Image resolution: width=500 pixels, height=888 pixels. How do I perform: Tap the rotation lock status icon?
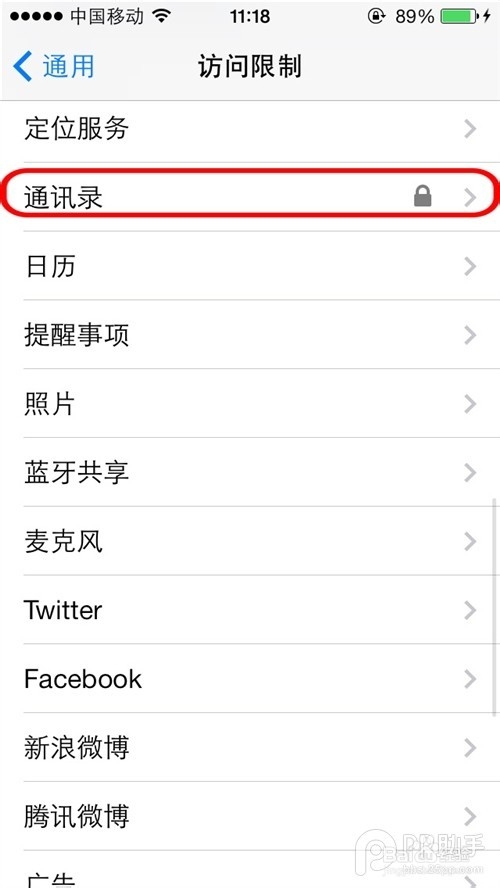[x=376, y=16]
